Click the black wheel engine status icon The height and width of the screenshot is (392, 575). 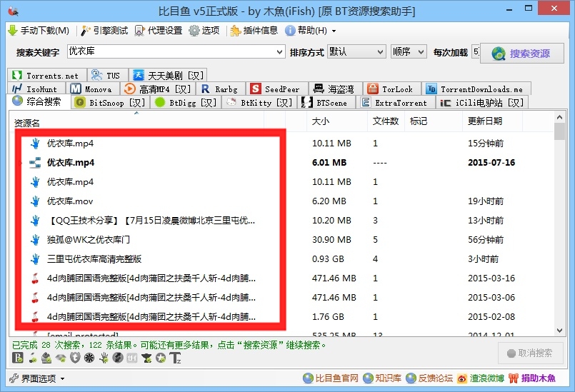pos(89,358)
